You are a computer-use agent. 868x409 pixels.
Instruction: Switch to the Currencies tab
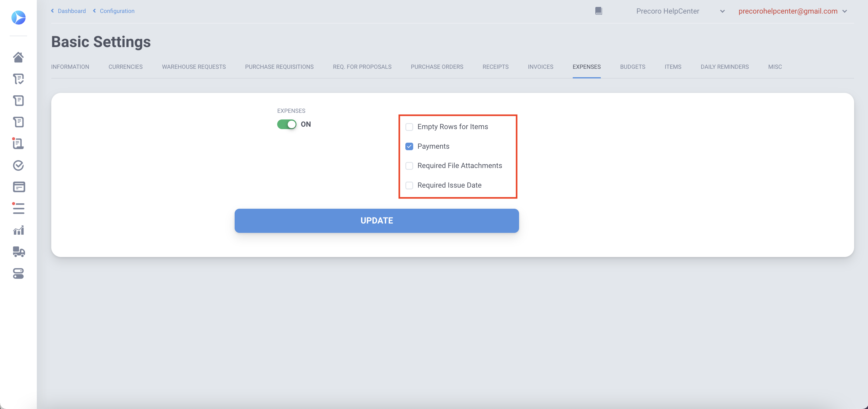125,67
